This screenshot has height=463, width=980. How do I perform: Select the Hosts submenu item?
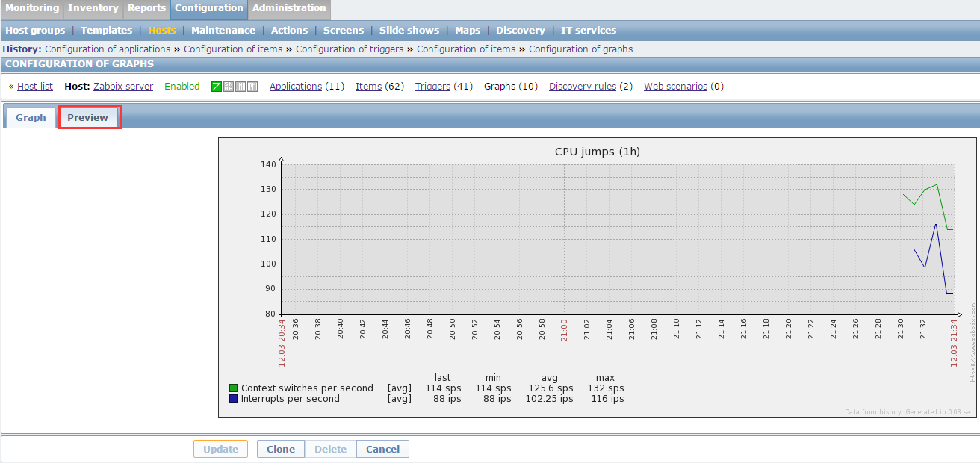click(x=162, y=31)
